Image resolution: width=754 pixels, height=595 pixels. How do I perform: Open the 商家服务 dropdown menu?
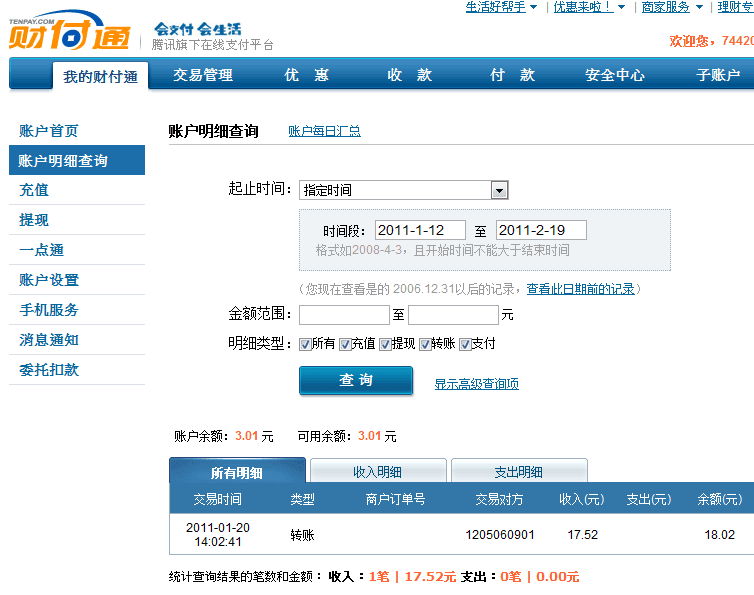pyautogui.click(x=671, y=7)
